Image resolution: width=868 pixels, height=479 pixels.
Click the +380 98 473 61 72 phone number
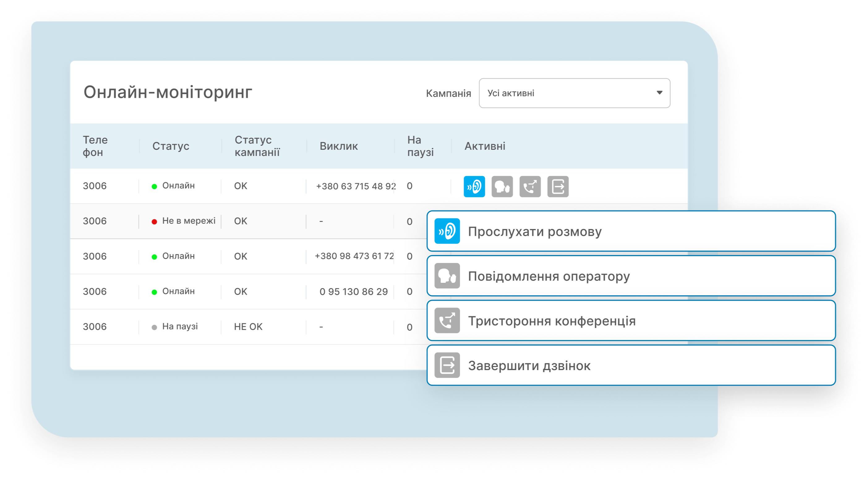pos(354,256)
